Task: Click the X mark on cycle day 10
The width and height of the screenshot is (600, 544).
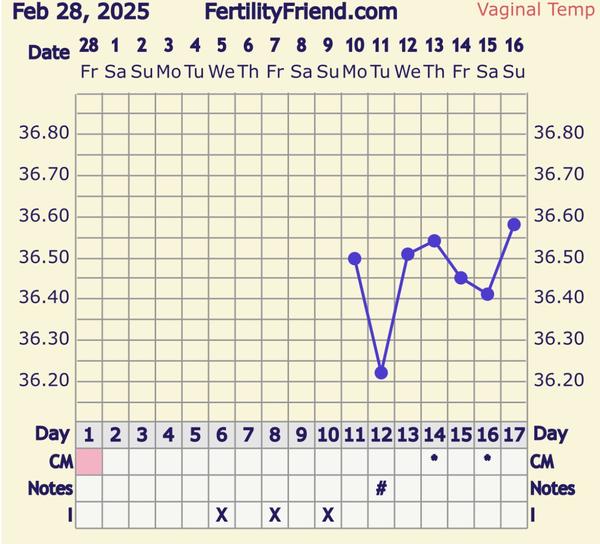Action: coord(328,515)
